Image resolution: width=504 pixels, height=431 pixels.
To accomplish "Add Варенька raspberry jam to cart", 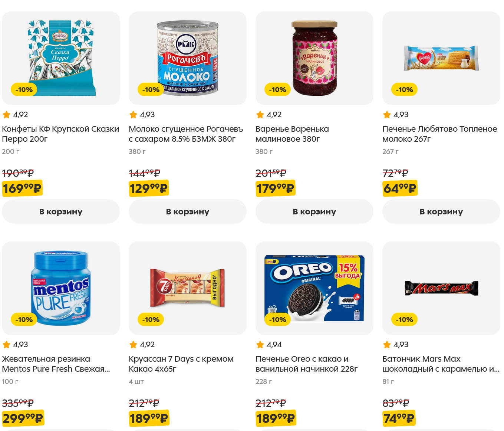I will click(314, 212).
